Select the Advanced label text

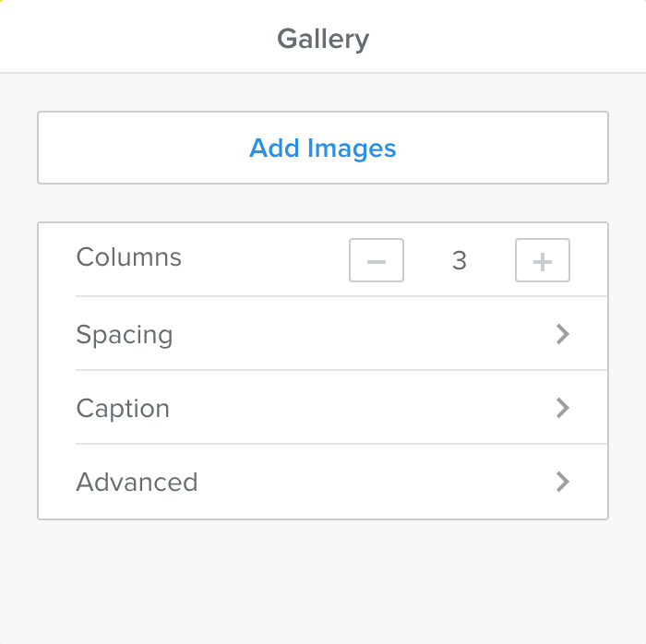click(x=137, y=482)
